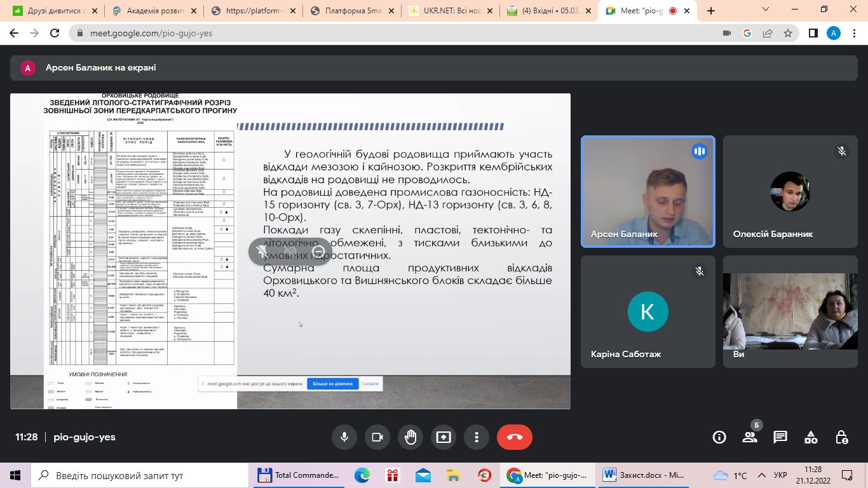
Task: Click Google Translate icon in address bar
Action: (747, 34)
